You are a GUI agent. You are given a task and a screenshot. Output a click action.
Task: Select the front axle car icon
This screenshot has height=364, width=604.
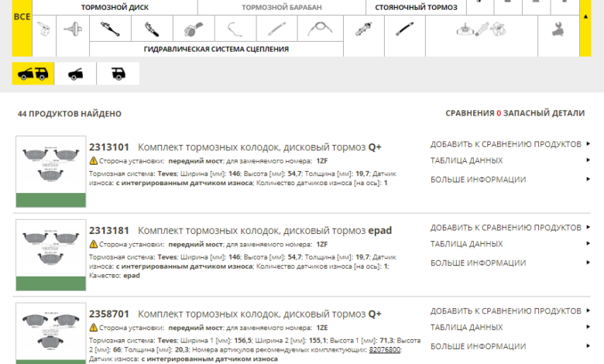tap(76, 74)
